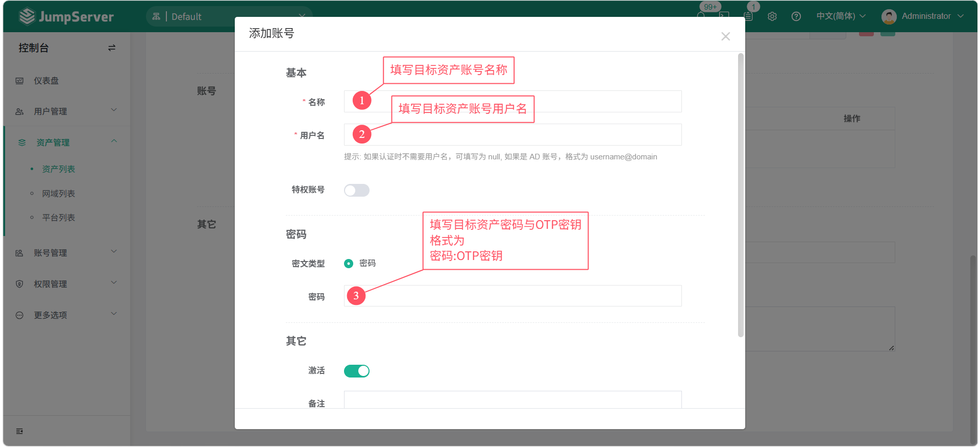The width and height of the screenshot is (980, 448).
Task: Click the dialog's vertical scrollbar
Action: pyautogui.click(x=740, y=194)
